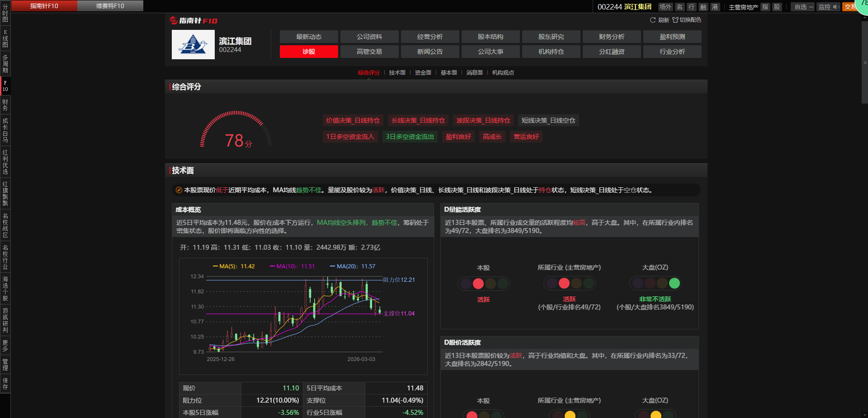Viewport: 868px width, 418px height.
Task: Open 名校行业 in the left sidebar
Action: 5,257
